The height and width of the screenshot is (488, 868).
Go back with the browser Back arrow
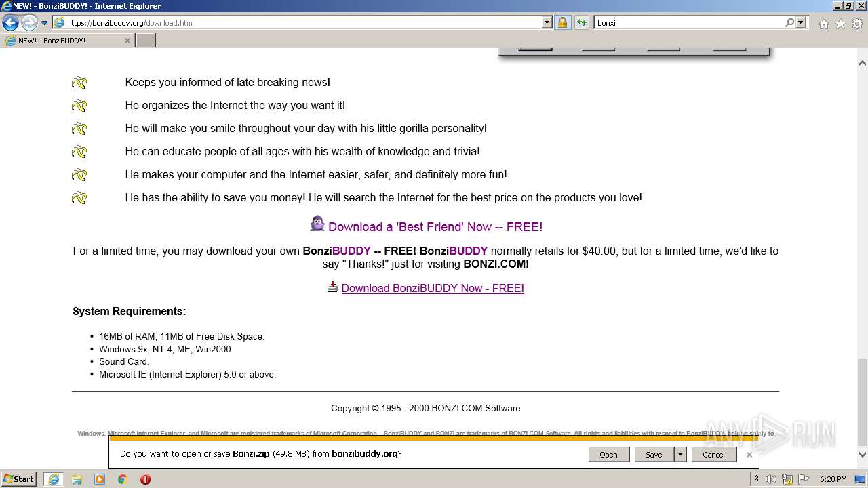(x=10, y=23)
